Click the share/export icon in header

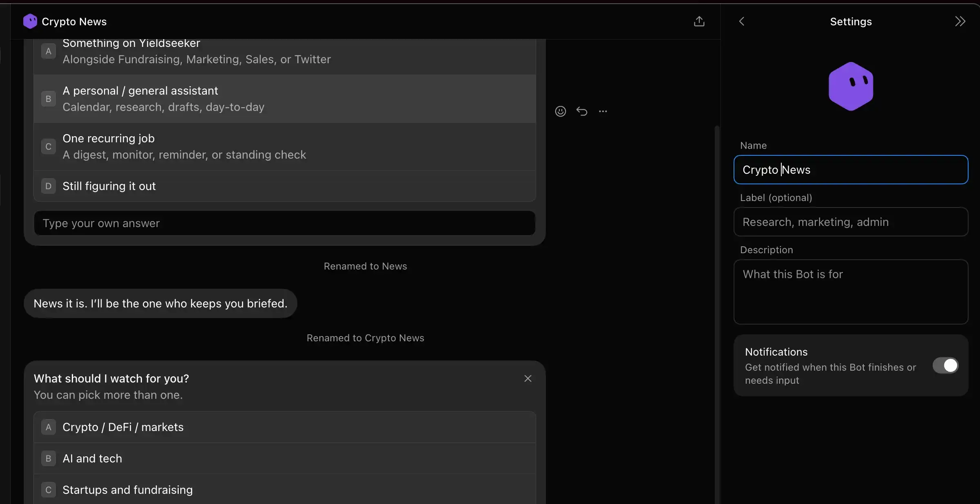coord(699,21)
